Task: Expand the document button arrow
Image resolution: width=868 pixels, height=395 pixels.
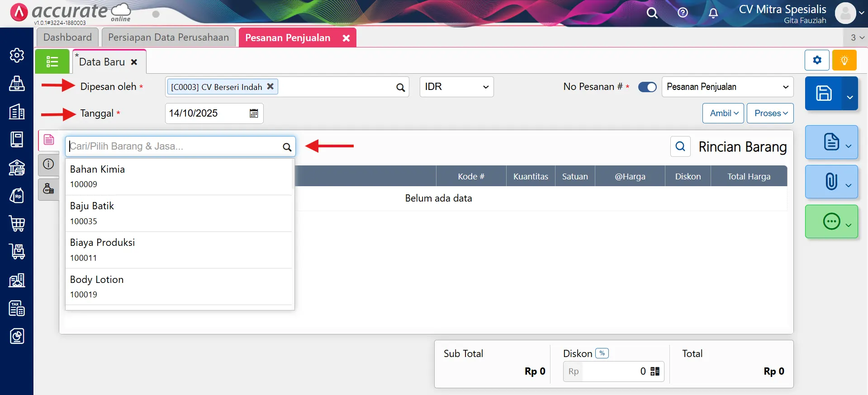Action: pyautogui.click(x=849, y=146)
